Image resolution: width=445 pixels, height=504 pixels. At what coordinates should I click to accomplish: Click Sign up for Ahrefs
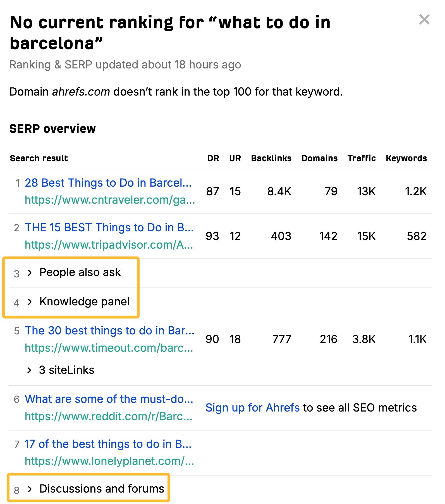[253, 408]
